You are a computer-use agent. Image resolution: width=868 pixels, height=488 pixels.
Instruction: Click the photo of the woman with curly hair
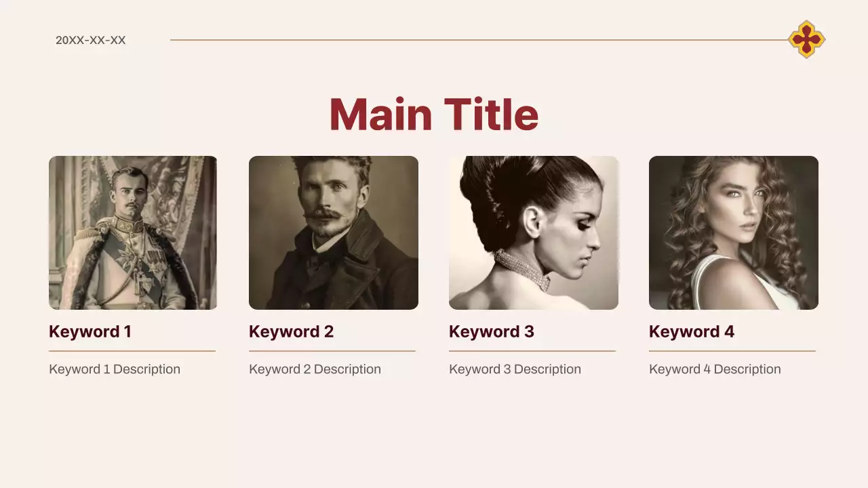pyautogui.click(x=734, y=232)
